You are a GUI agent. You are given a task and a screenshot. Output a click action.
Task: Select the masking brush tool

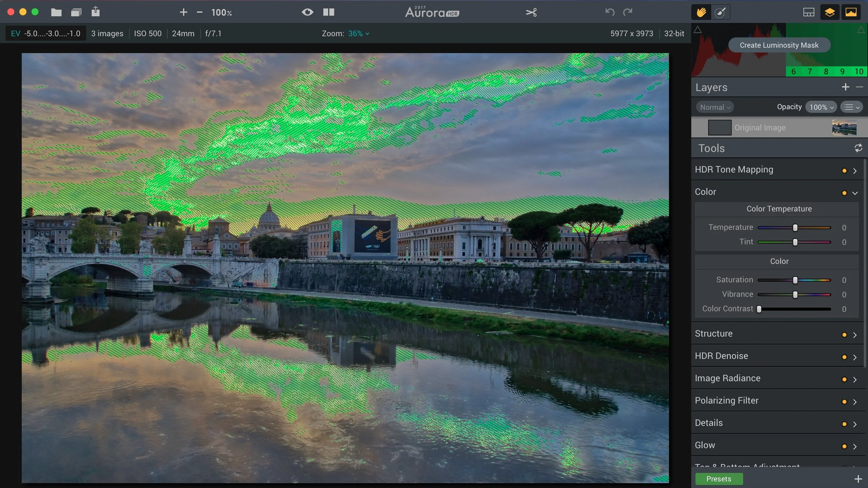720,13
